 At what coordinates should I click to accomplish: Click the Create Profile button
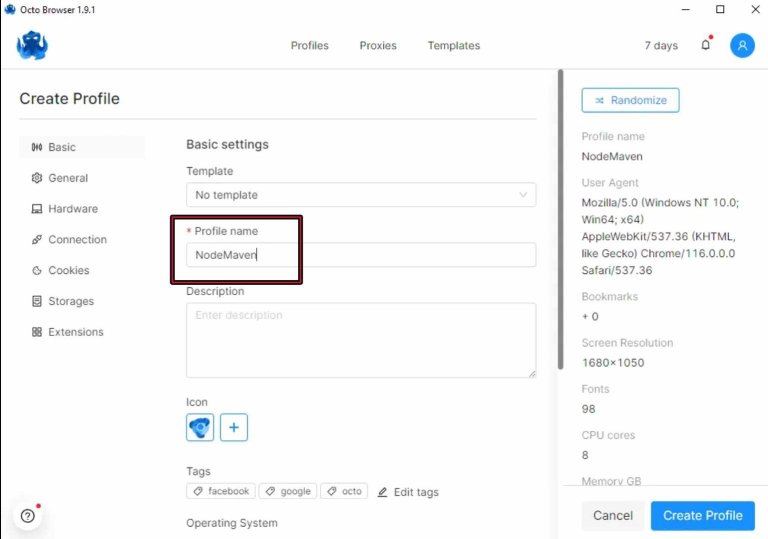point(702,515)
